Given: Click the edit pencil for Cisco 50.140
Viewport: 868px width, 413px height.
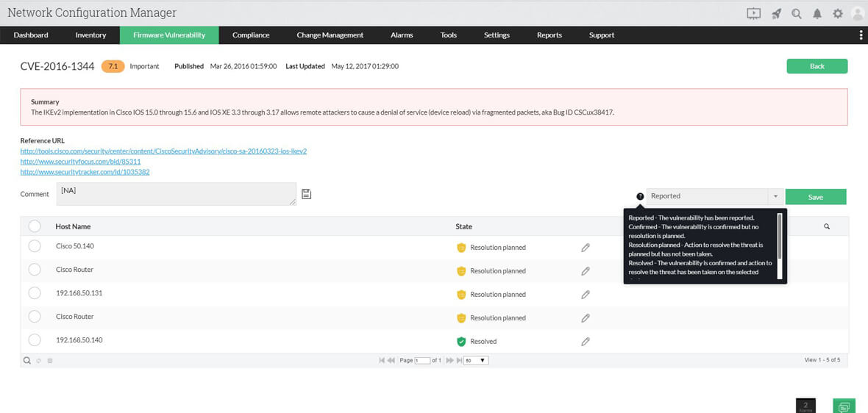Looking at the screenshot, I should (x=586, y=248).
